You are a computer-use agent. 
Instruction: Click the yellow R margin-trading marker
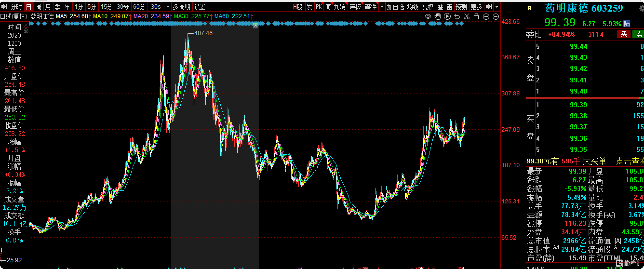point(530,8)
